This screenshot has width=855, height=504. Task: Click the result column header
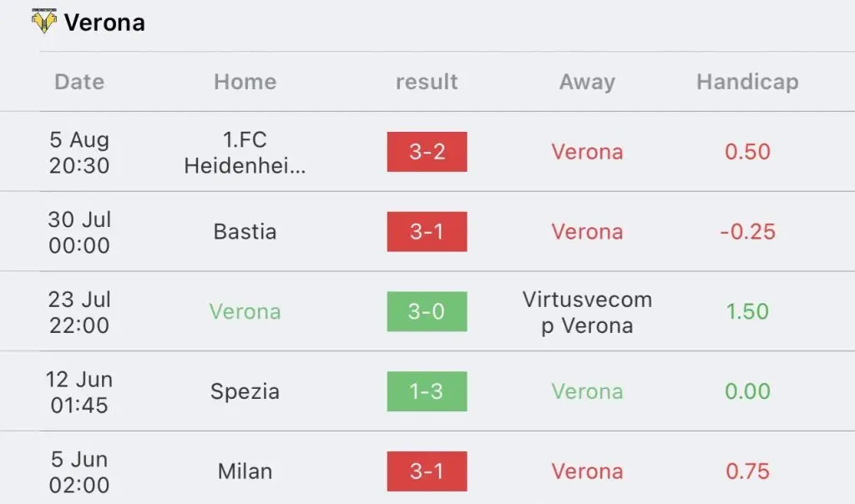427,82
